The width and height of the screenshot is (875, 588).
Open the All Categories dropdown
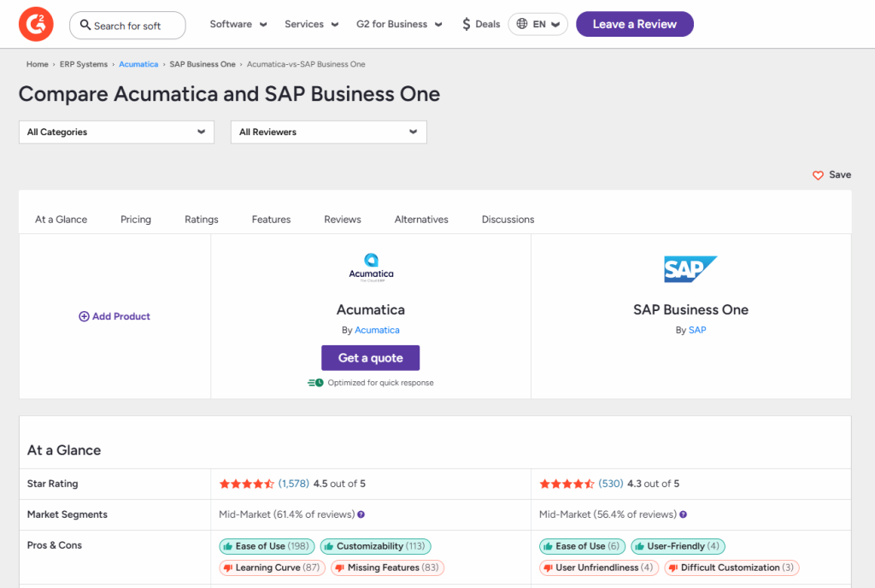(115, 132)
